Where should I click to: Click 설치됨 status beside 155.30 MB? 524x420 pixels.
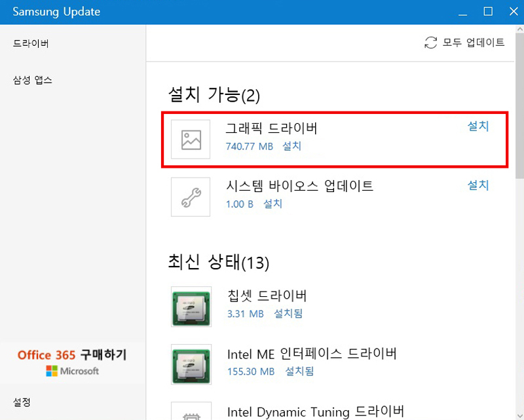(x=300, y=371)
